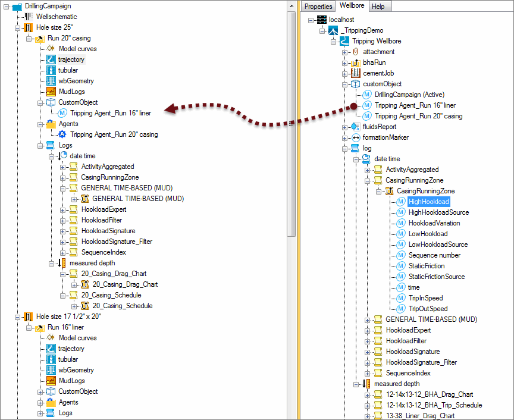Click the attachment paperclip icon

[355, 52]
